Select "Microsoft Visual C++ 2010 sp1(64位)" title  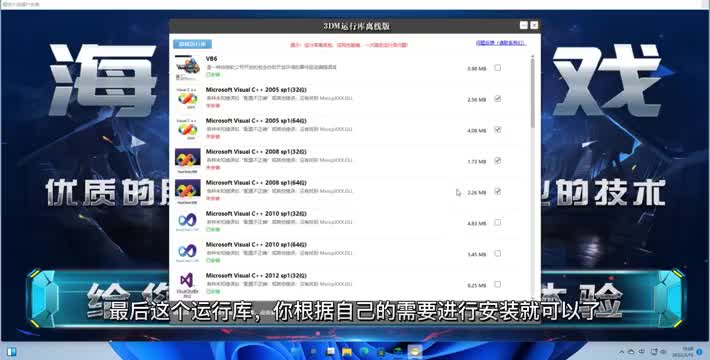pyautogui.click(x=256, y=245)
